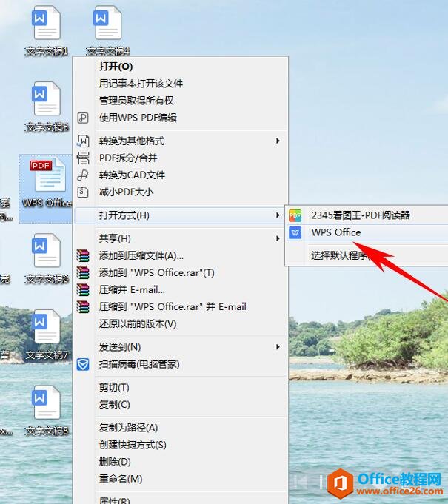Image resolution: width=448 pixels, height=504 pixels.
Task: Click WinRAR icon beside 添加到 "WPS Office.rar"(T)
Action: click(x=83, y=273)
